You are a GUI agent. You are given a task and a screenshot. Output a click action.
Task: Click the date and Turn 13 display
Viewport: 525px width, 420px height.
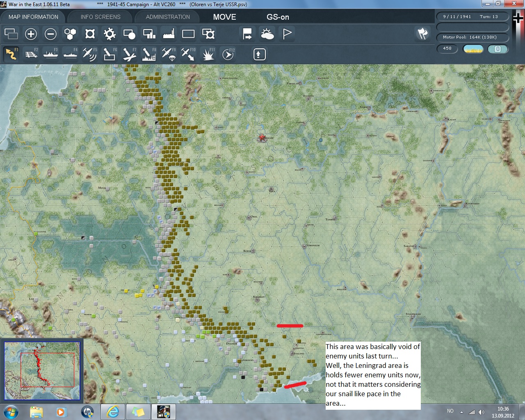click(x=472, y=16)
